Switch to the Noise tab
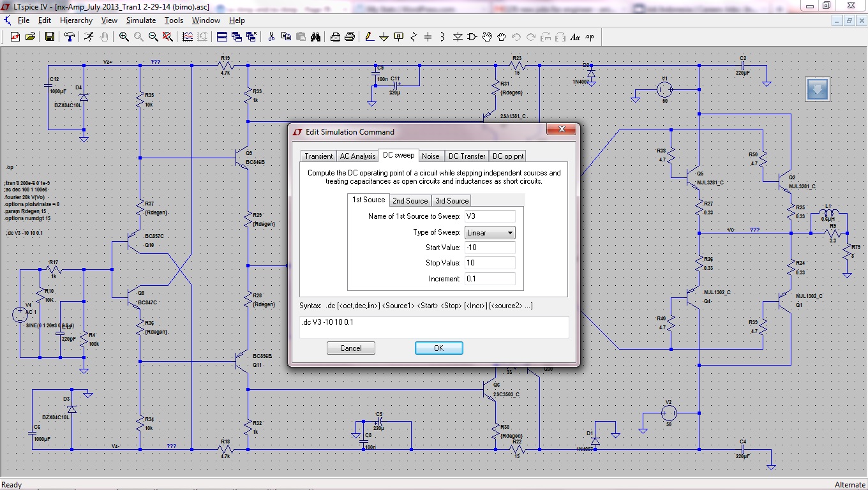Image resolution: width=868 pixels, height=490 pixels. [x=431, y=156]
